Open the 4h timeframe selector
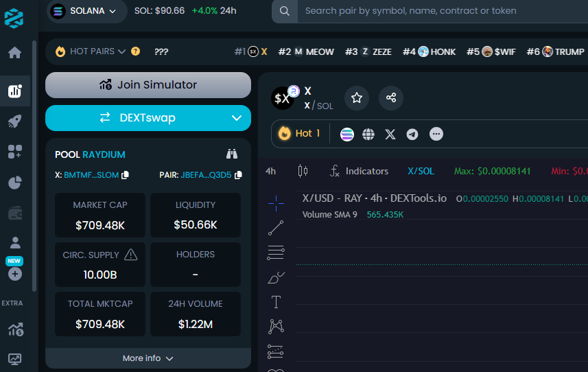The image size is (588, 372). pyautogui.click(x=271, y=172)
